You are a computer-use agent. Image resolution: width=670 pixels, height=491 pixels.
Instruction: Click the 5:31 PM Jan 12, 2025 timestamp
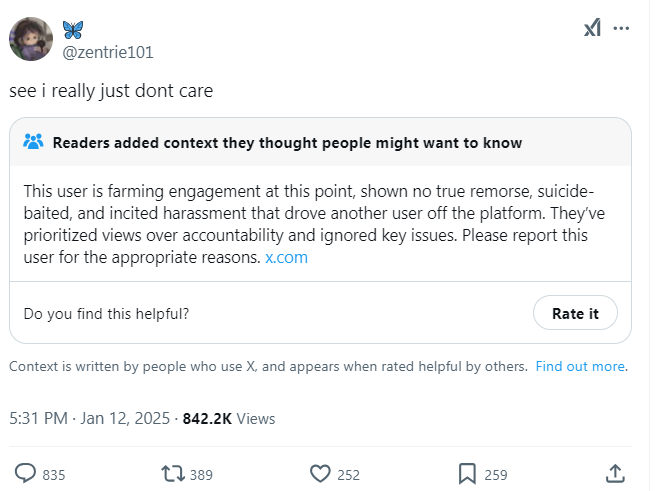91,418
